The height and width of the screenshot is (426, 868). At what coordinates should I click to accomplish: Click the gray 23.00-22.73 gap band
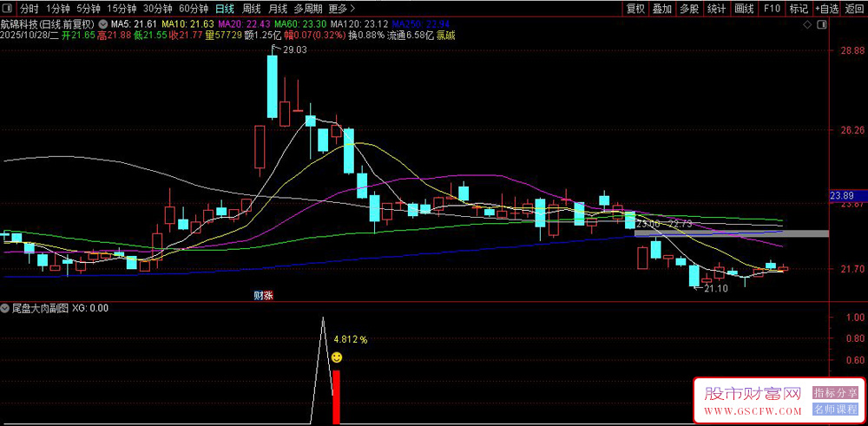731,233
